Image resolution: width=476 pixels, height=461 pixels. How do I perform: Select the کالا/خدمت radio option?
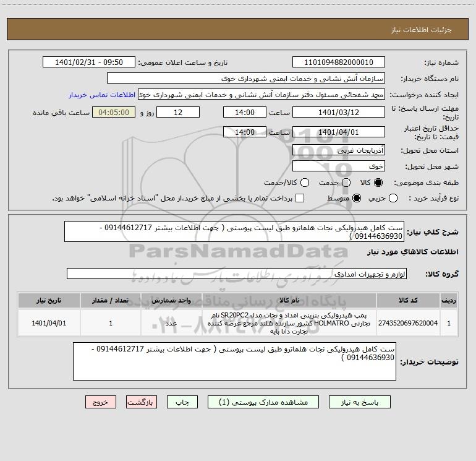coord(305,183)
